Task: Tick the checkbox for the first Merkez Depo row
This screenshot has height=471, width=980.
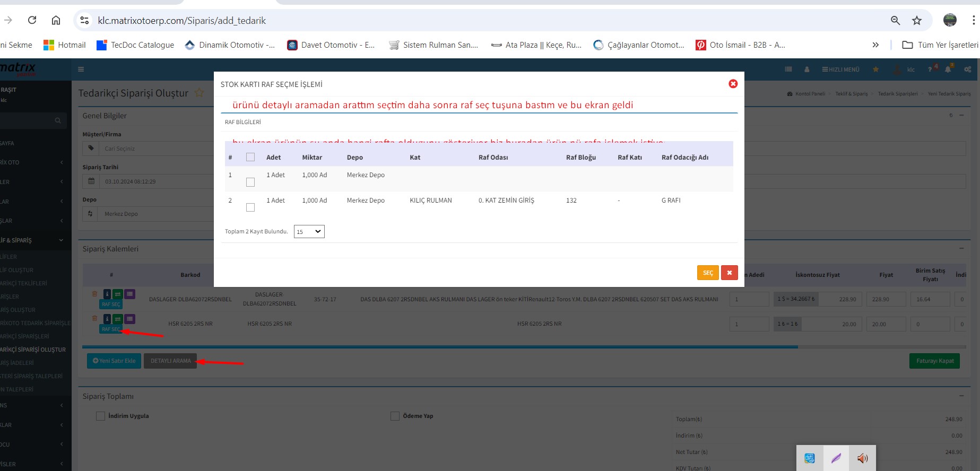Action: click(250, 182)
